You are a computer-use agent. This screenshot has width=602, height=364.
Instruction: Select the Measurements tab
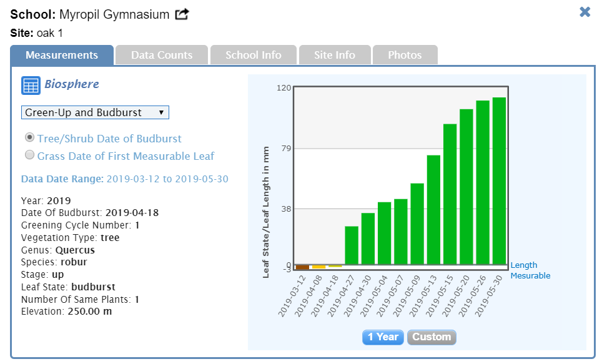[x=62, y=55]
